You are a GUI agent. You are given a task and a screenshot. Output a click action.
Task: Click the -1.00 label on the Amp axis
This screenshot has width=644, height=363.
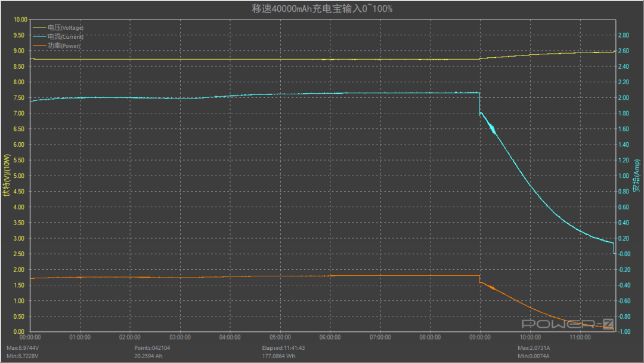pyautogui.click(x=624, y=332)
